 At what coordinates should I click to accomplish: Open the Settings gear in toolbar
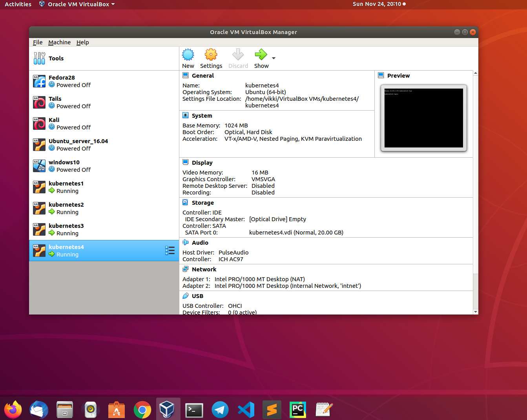(211, 55)
